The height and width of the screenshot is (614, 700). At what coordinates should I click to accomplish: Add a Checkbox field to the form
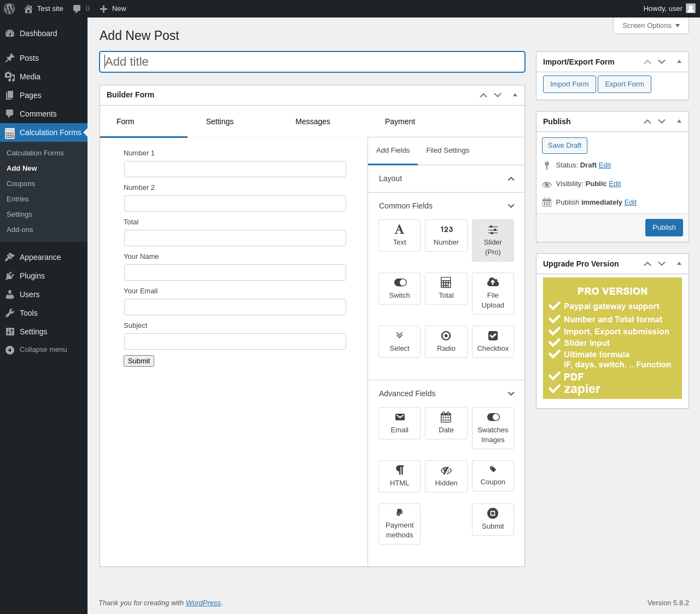493,341
